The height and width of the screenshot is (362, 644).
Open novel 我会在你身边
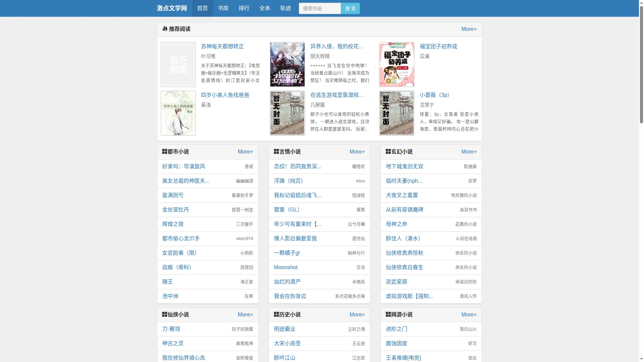[290, 296]
